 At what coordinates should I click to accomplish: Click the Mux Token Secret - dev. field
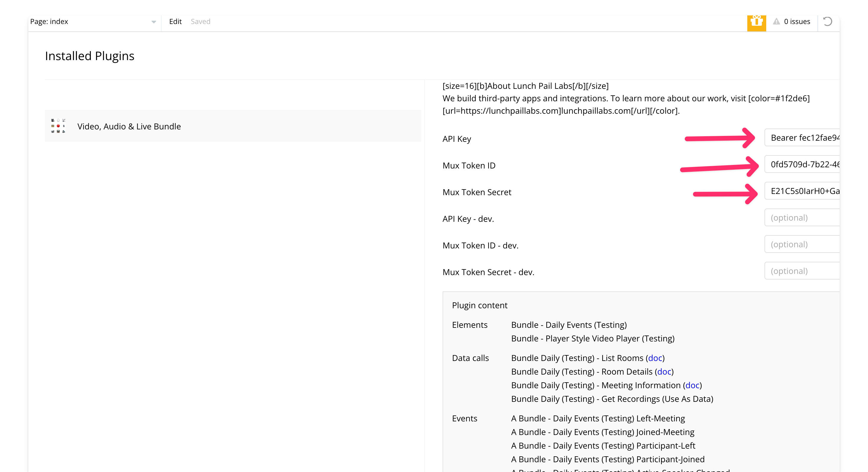point(802,271)
